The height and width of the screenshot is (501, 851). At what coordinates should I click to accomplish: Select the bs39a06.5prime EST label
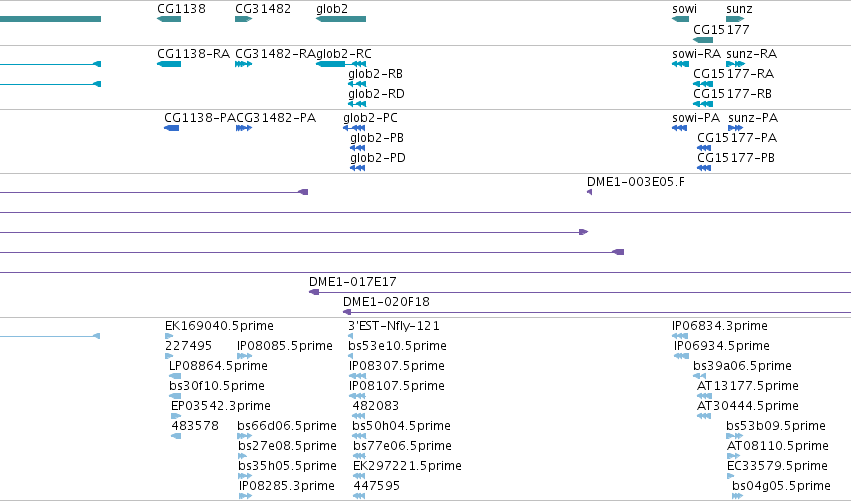point(742,366)
